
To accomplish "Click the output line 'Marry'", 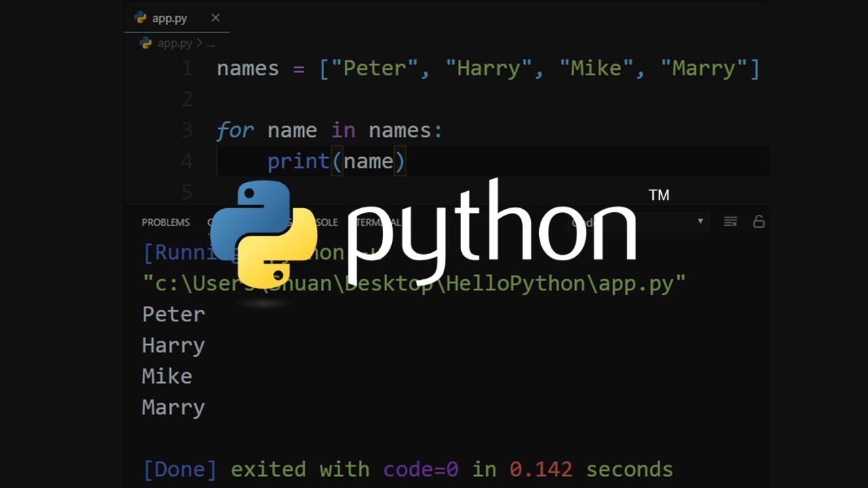I will 174,407.
